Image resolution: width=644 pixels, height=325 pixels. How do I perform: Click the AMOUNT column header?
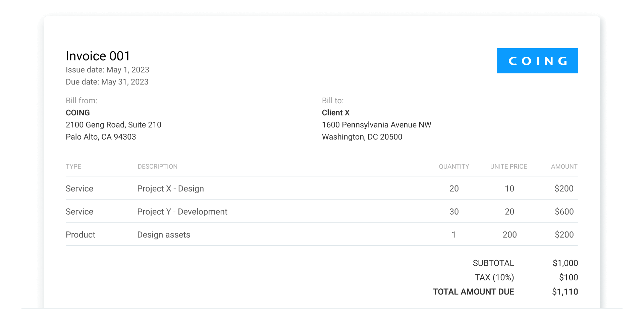(x=564, y=166)
